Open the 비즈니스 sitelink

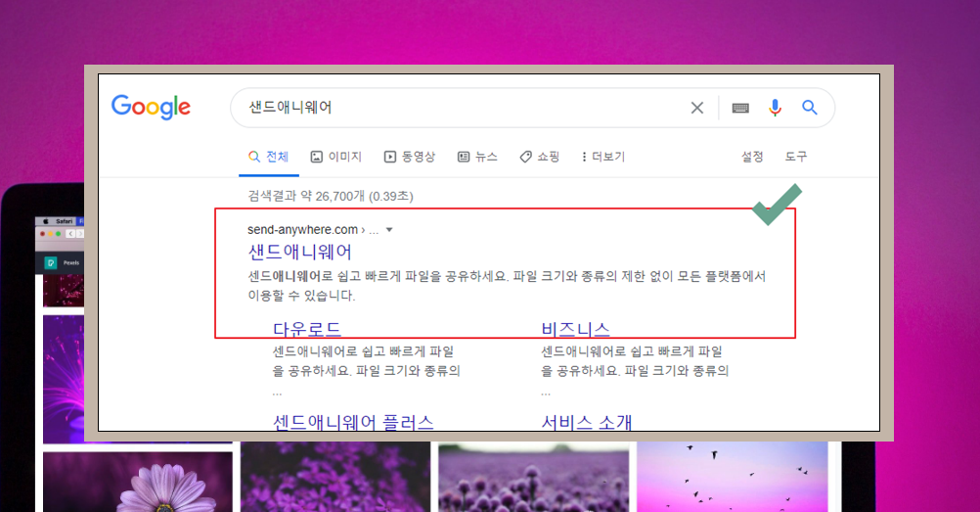(x=575, y=329)
